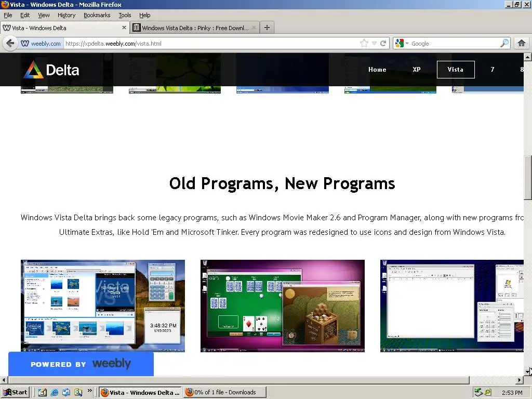Open the Hold 'Em and Tinker screenshot
532x399 pixels.
point(283,306)
